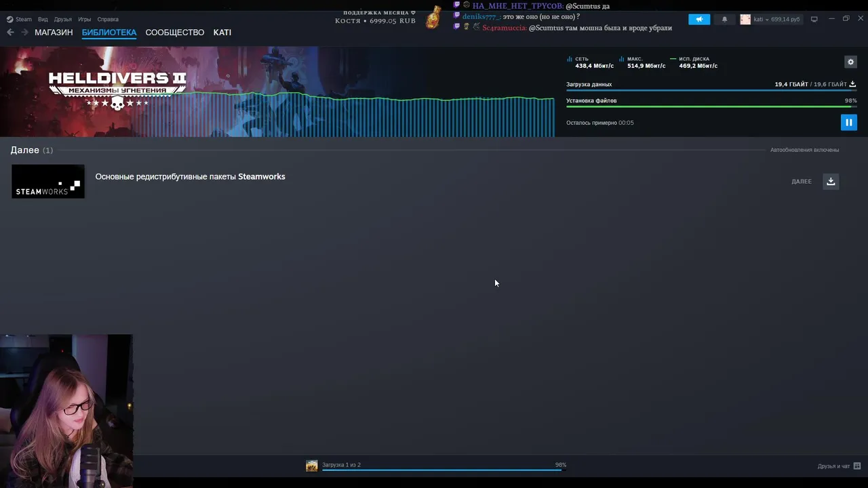
Task: Go to МАГАЗИН tab
Action: coord(54,33)
